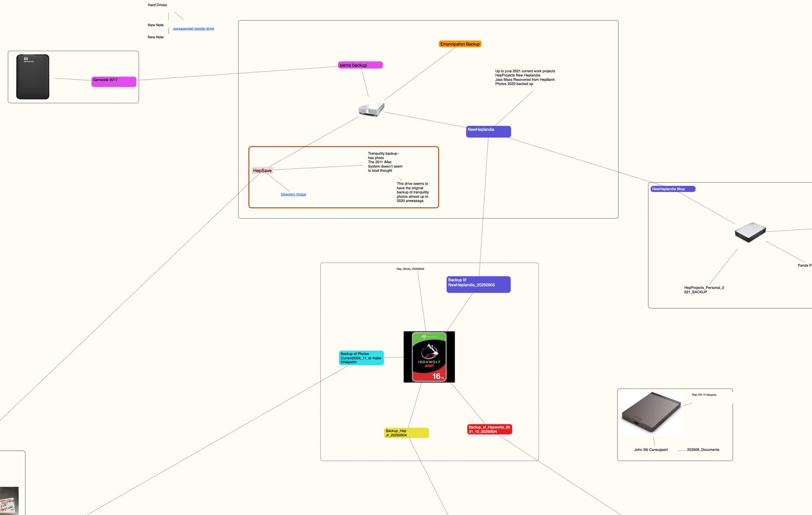Click the black WD portable drive image
812x515 pixels.
(33, 77)
